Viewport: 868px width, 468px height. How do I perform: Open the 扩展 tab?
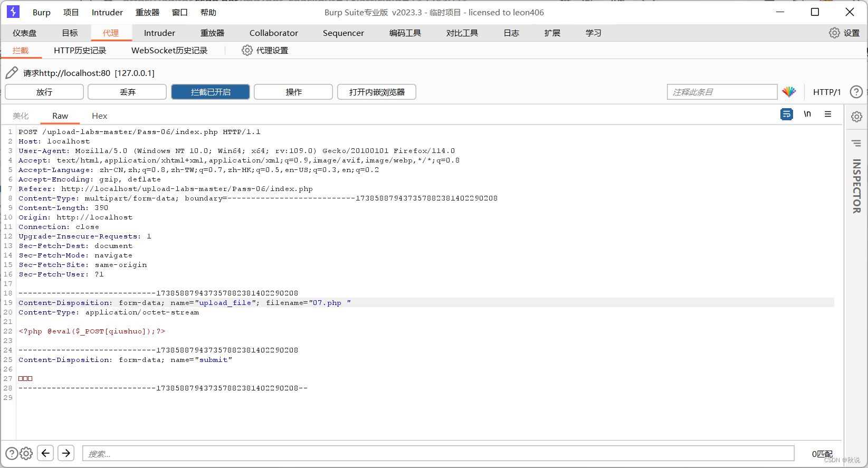coord(552,33)
